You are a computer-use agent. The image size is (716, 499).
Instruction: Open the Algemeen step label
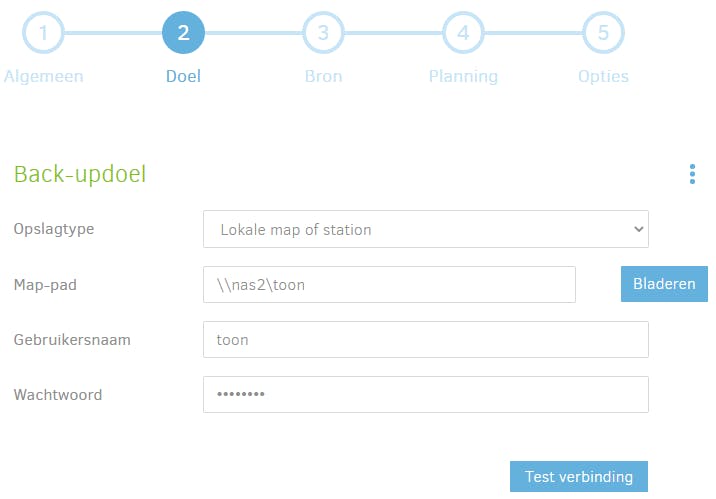click(x=43, y=76)
